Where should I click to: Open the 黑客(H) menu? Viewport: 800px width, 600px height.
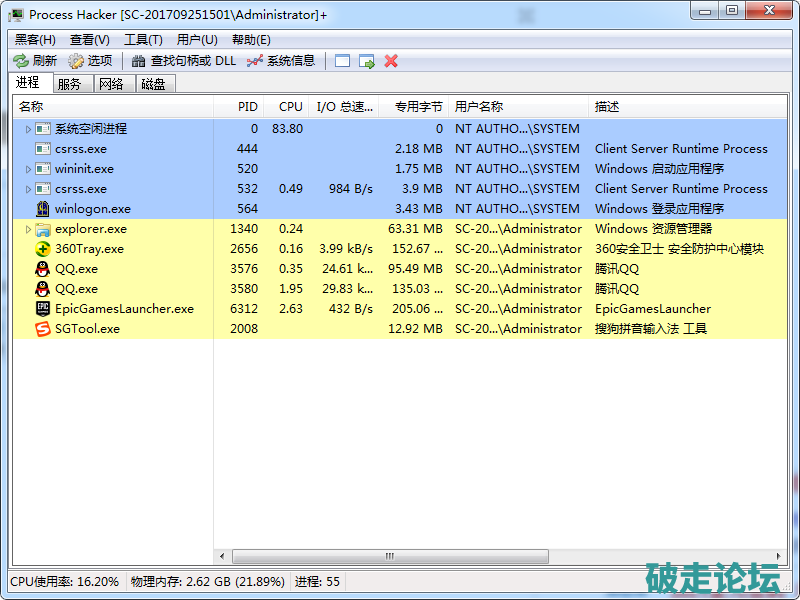click(x=35, y=39)
